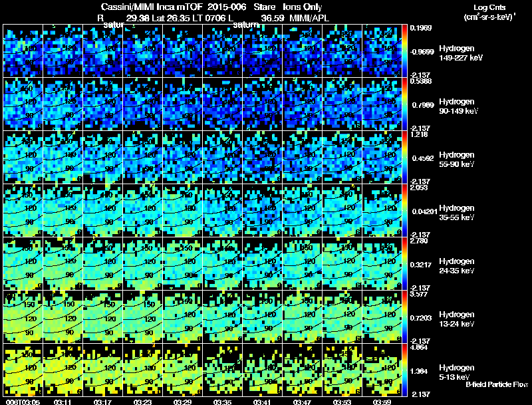Screen dimensions: 532x405
Task: Click the 'MIMI/APL' header text
Action: 309,18
